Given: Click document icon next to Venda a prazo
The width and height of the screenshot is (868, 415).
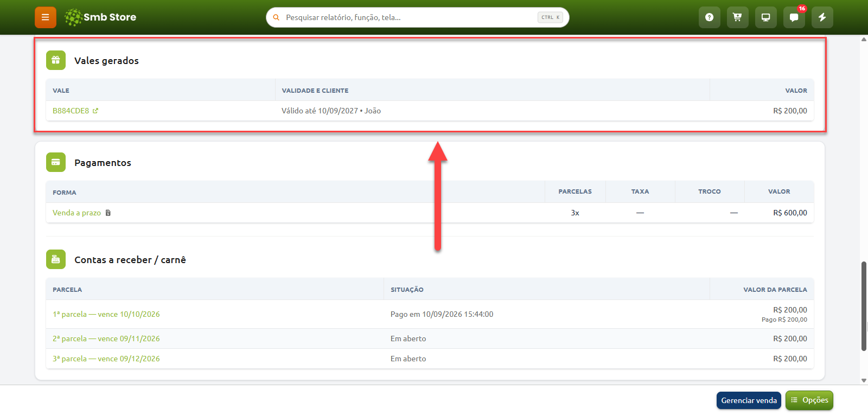Looking at the screenshot, I should click(x=108, y=213).
